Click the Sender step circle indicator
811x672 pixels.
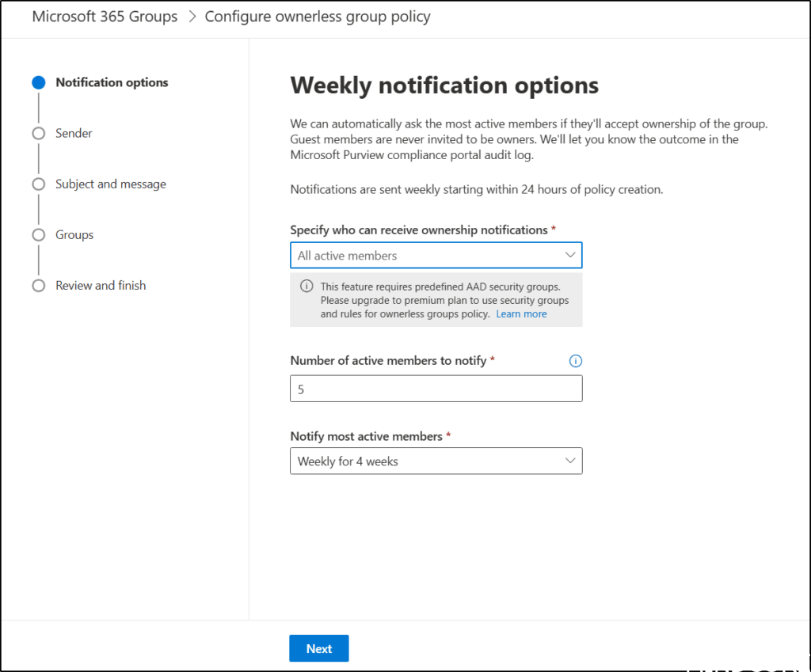click(x=38, y=134)
